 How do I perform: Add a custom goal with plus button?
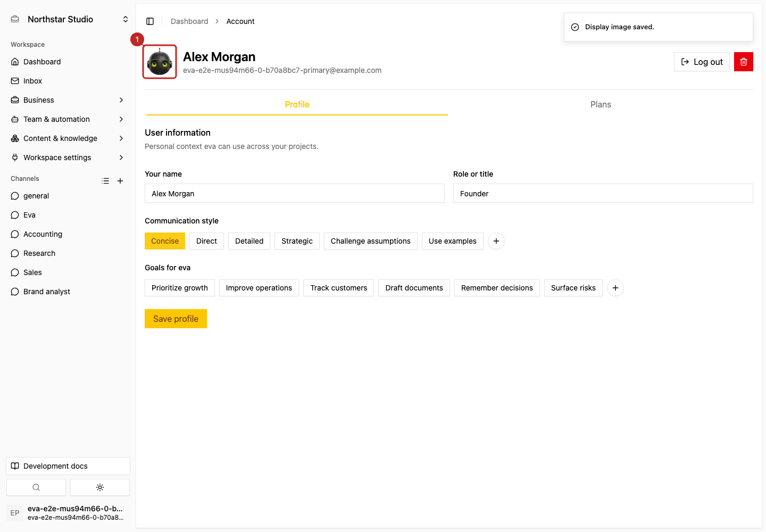coord(615,288)
